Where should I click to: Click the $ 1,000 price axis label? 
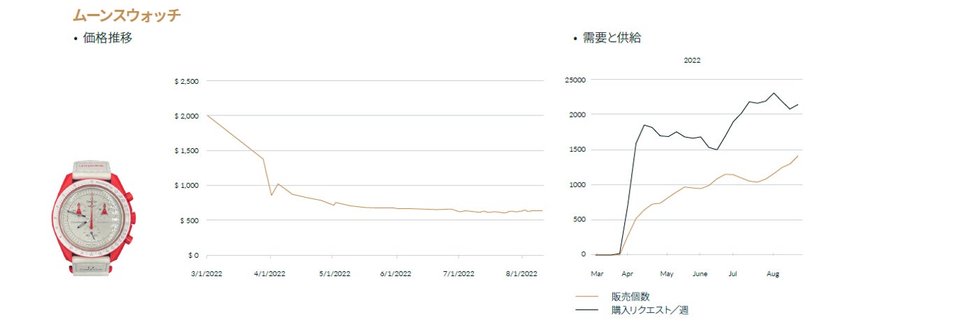[x=187, y=186]
